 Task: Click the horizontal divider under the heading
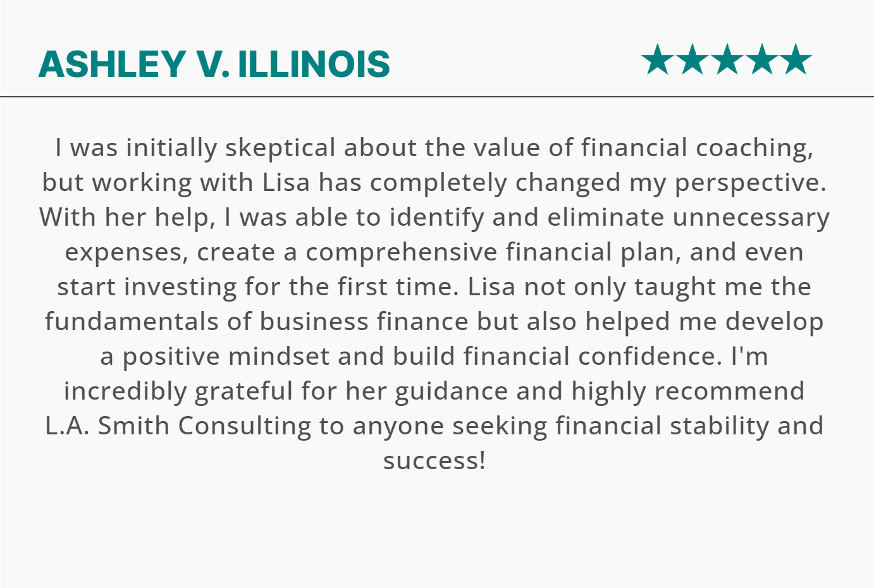[x=437, y=97]
